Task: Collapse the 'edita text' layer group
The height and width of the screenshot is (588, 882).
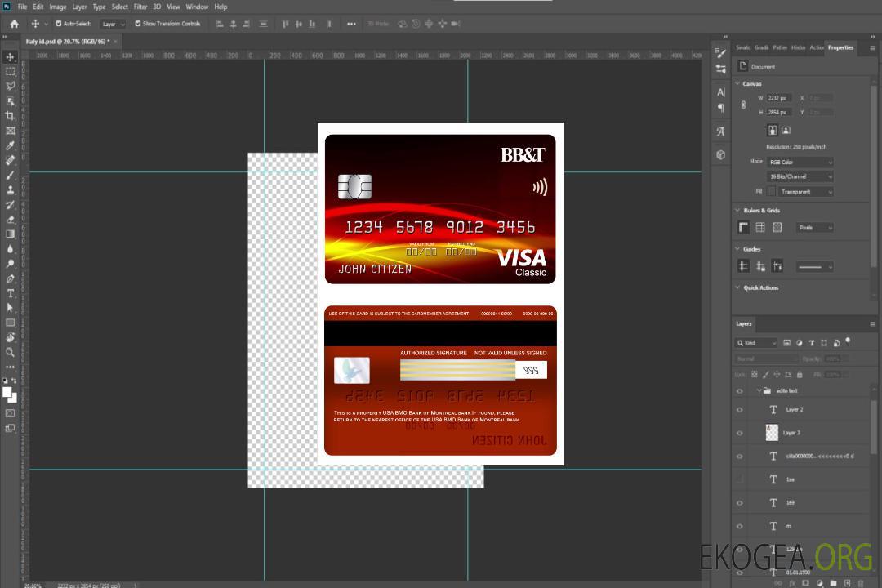Action: 759,390
